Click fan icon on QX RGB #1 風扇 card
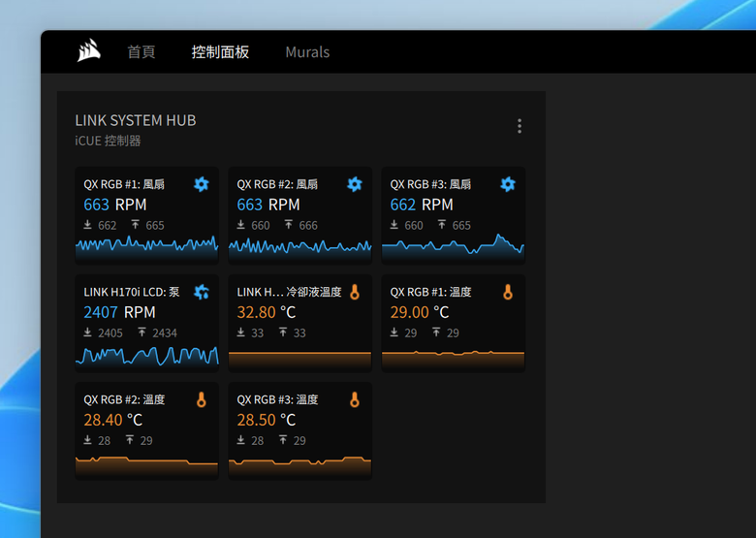Viewport: 756px width, 538px height. pos(202,184)
